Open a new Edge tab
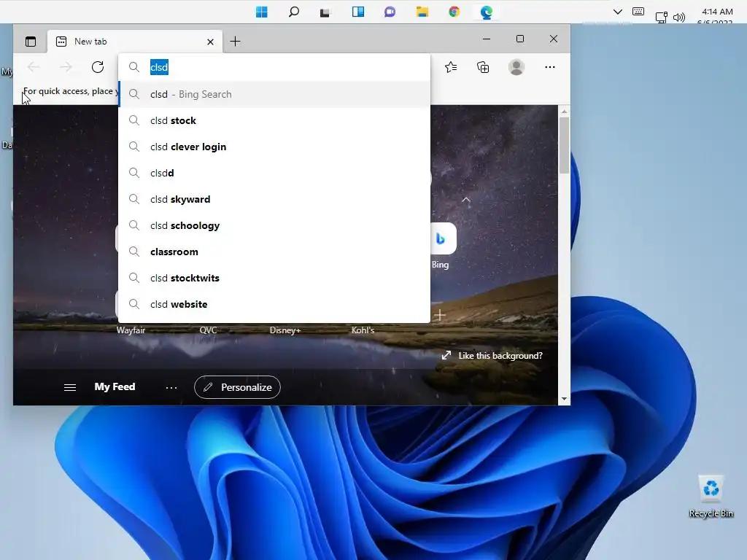 click(x=236, y=42)
